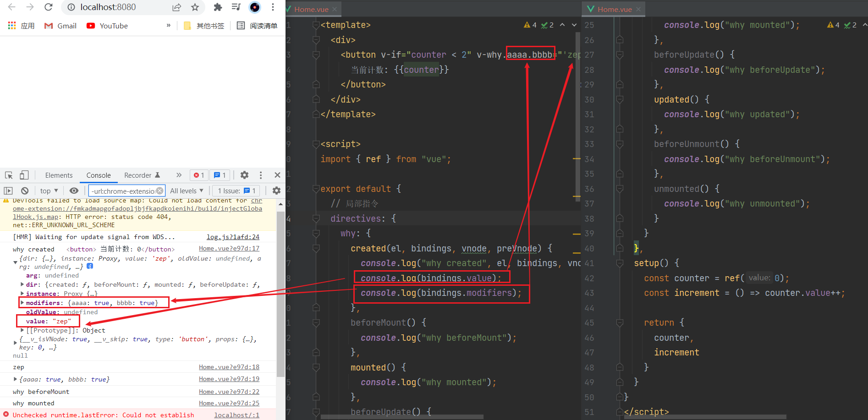Image resolution: width=868 pixels, height=420 pixels.
Task: Open Gmail bookmark
Action: [x=60, y=26]
